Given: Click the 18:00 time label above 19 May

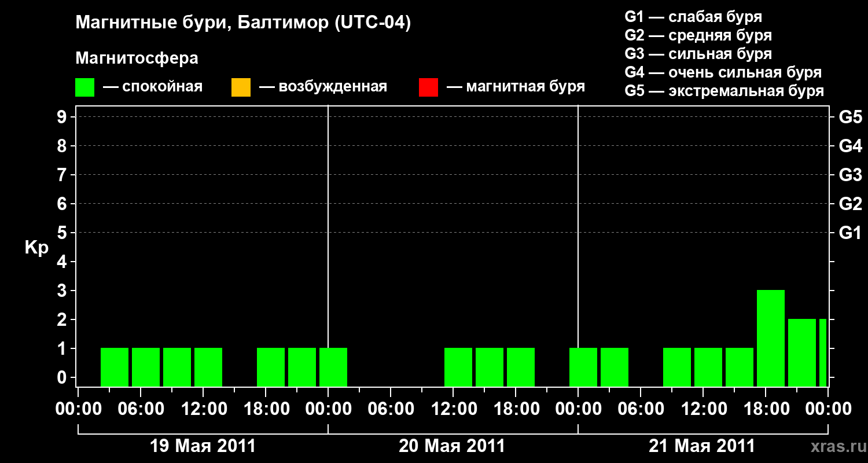Looking at the screenshot, I should click(266, 409).
